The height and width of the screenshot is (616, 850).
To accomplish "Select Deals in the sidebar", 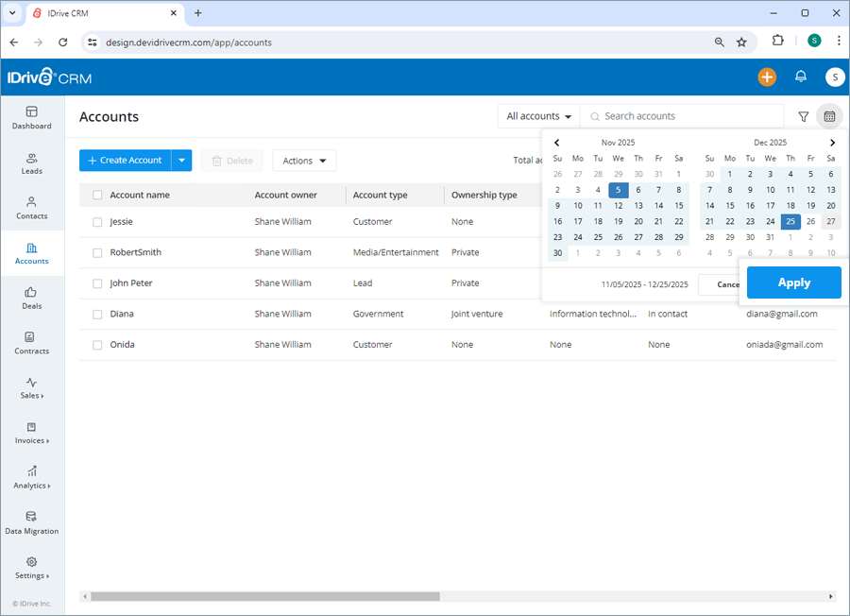I will pos(31,299).
